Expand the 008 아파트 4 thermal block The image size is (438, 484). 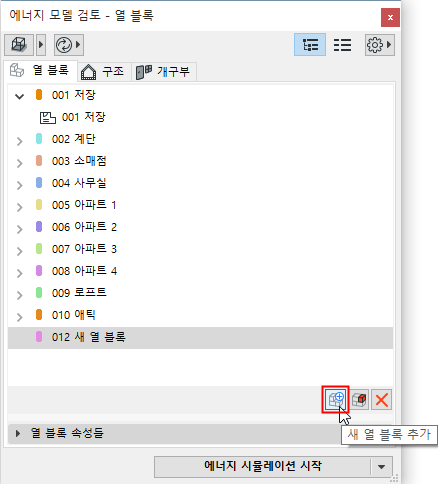click(19, 273)
